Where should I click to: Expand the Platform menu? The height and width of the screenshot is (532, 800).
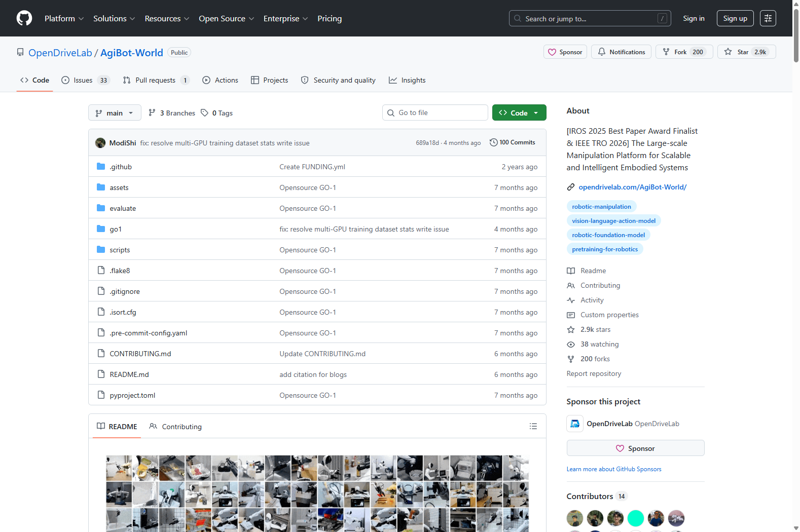(64, 18)
